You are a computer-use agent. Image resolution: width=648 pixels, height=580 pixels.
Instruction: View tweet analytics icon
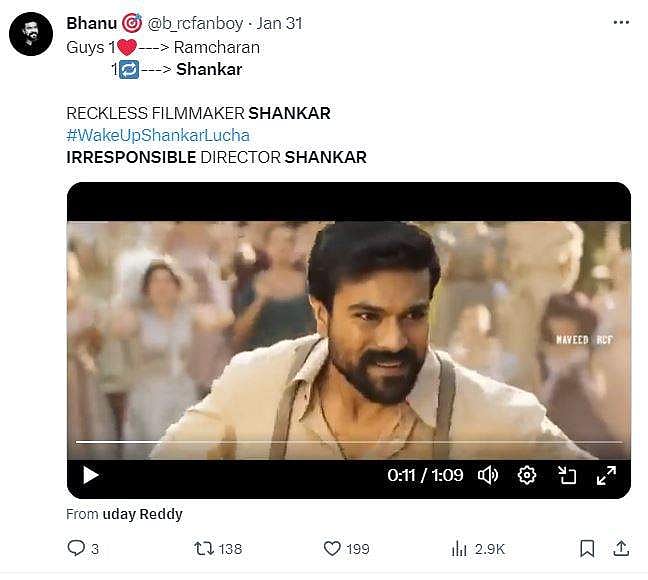461,548
